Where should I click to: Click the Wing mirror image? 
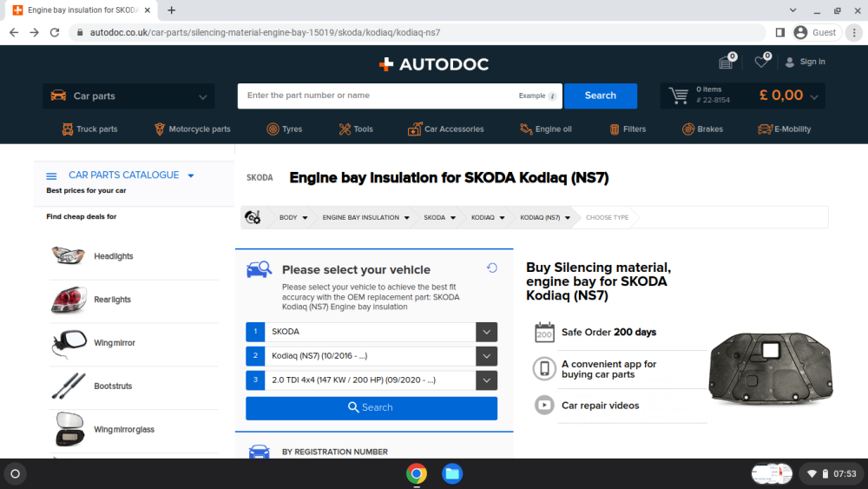coord(69,343)
